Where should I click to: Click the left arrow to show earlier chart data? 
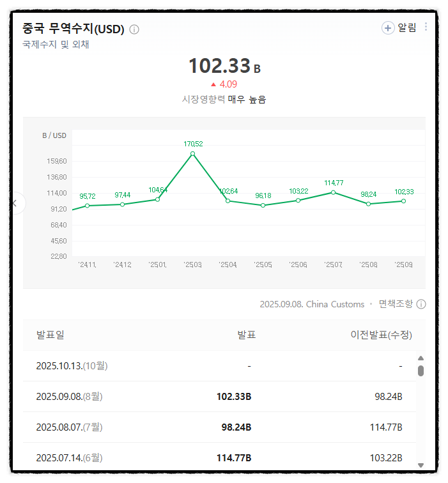[x=15, y=203]
